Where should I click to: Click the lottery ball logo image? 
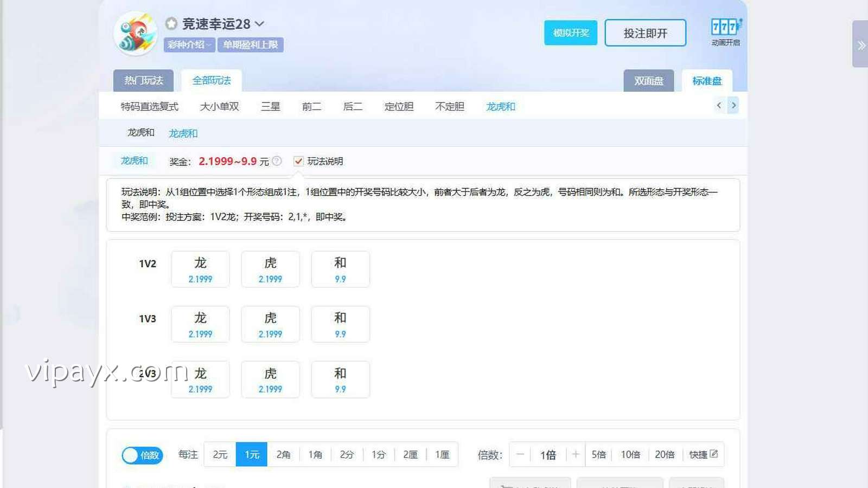coord(136,34)
